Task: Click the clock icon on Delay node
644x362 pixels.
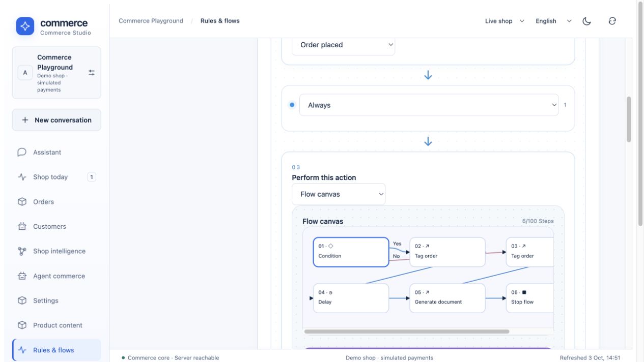Action: [330, 293]
